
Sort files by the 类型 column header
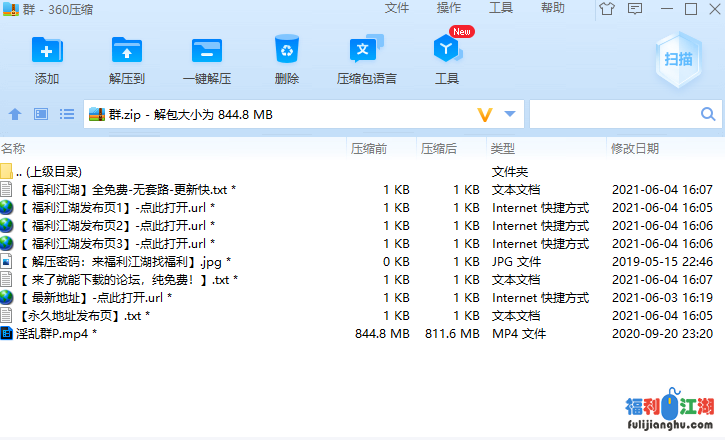[x=502, y=148]
